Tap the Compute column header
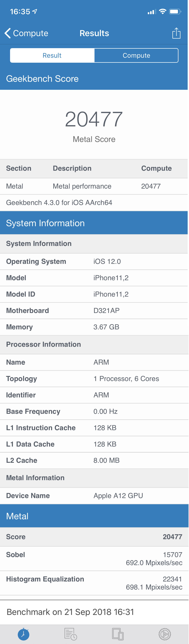Image resolution: width=189 pixels, height=644 pixels. click(x=156, y=169)
